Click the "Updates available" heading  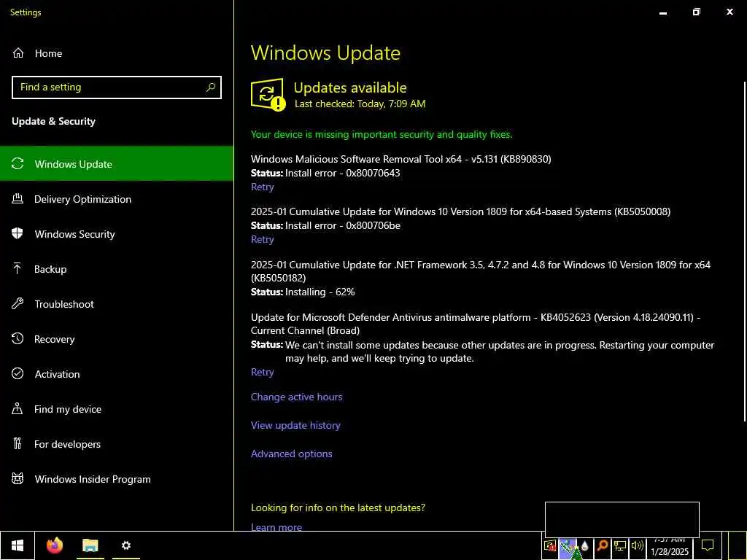(350, 87)
